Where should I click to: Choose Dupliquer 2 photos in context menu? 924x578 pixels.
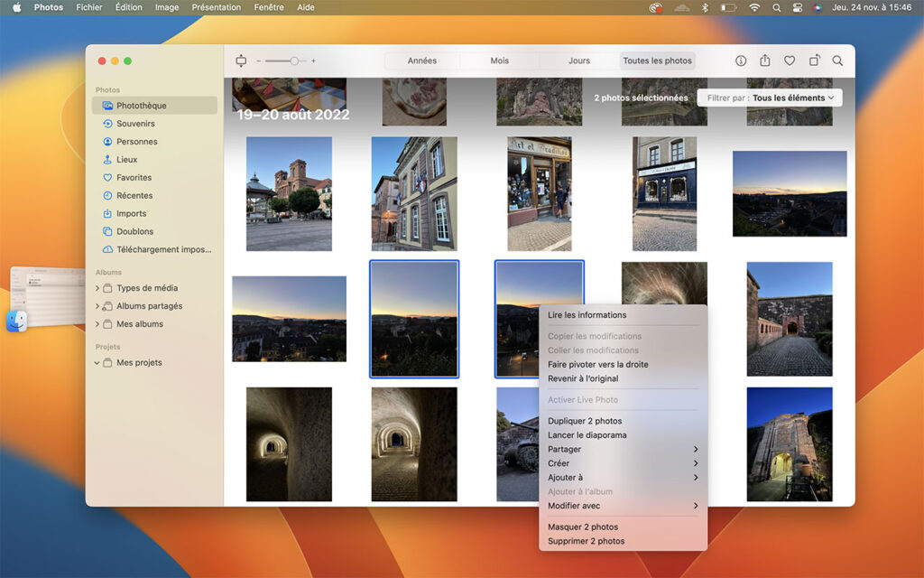(587, 420)
